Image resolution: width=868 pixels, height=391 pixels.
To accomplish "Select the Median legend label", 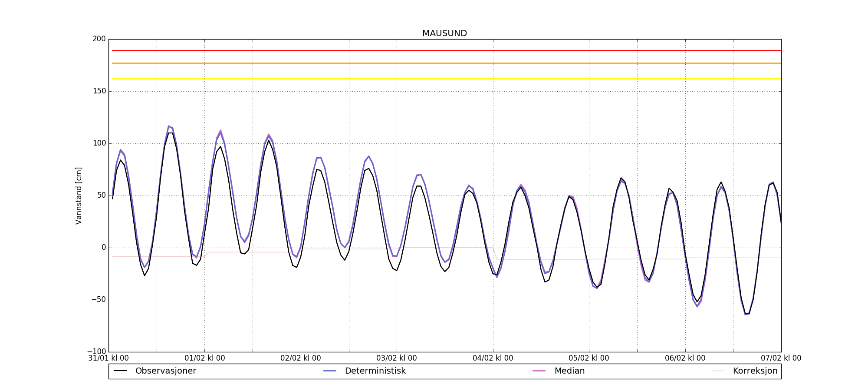I will pyautogui.click(x=569, y=371).
